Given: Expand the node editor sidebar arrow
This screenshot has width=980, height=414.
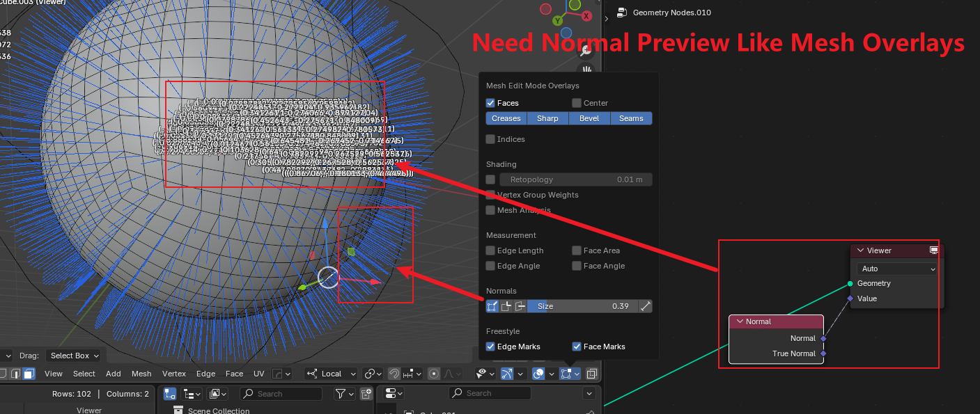Looking at the screenshot, I should pos(607,18).
